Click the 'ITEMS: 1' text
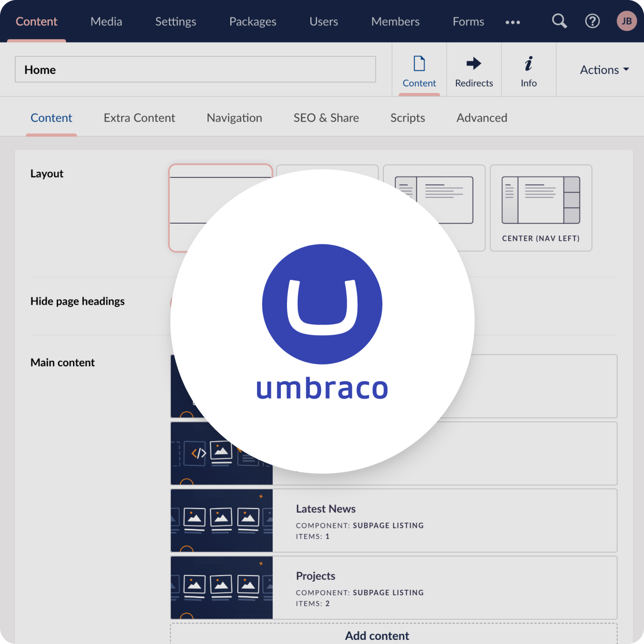Viewport: 644px width, 644px height. (313, 536)
